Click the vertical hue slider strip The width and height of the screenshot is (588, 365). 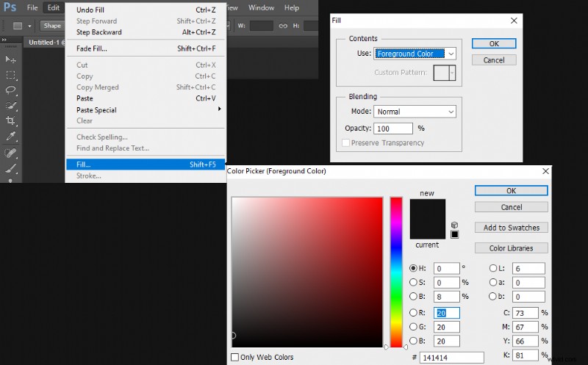(x=396, y=272)
